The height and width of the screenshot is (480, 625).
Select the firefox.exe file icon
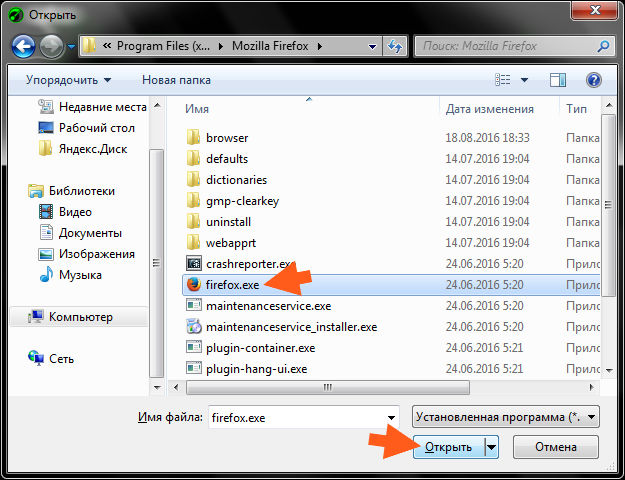[x=194, y=285]
